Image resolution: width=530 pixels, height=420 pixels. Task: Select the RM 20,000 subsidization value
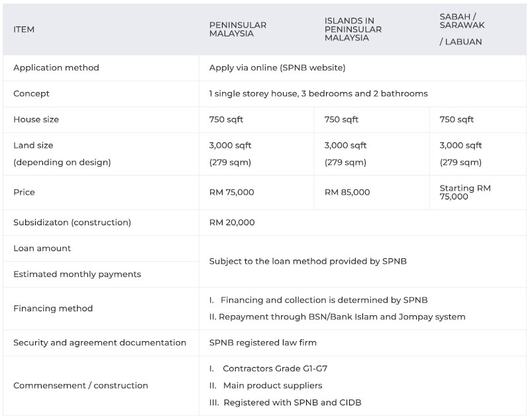[232, 223]
